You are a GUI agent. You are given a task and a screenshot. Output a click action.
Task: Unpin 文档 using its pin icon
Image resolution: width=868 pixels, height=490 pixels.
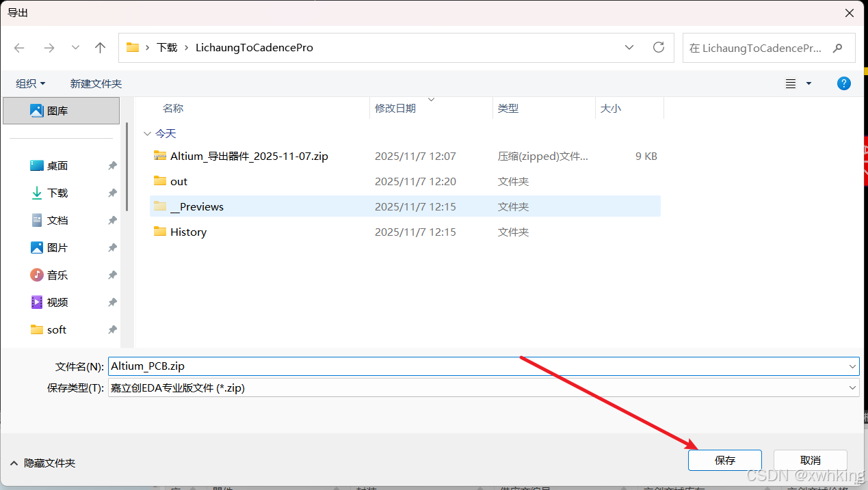click(x=112, y=220)
